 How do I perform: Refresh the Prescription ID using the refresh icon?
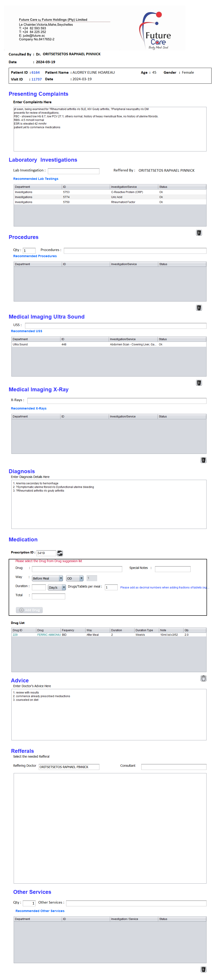tap(60, 553)
